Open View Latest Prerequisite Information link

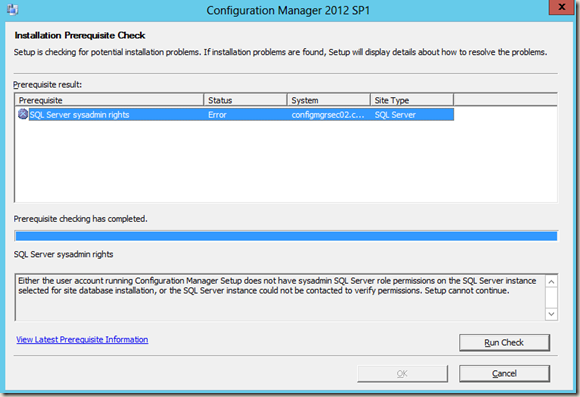(82, 340)
